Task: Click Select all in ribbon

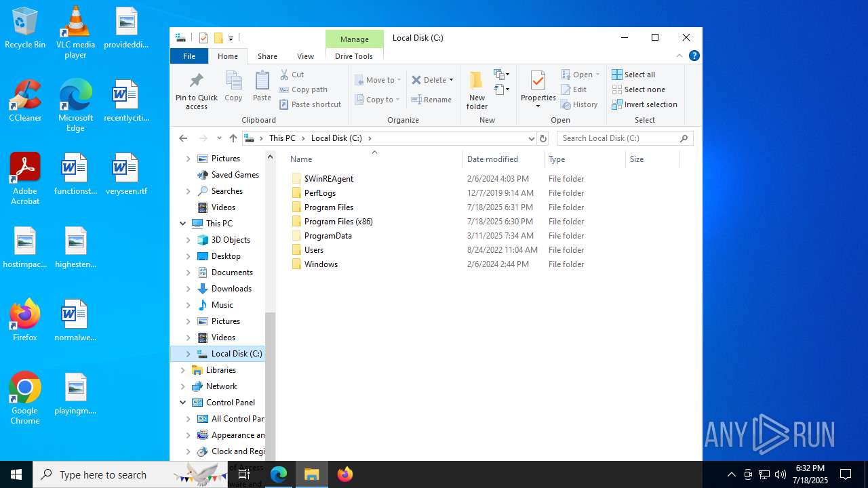Action: pyautogui.click(x=633, y=75)
